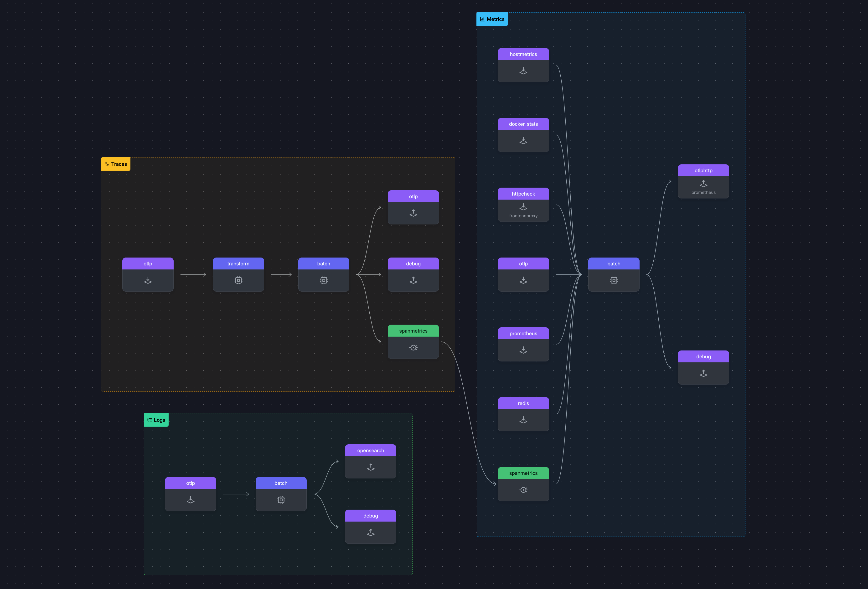Click the Metrics section badge
The image size is (868, 589).
(492, 19)
